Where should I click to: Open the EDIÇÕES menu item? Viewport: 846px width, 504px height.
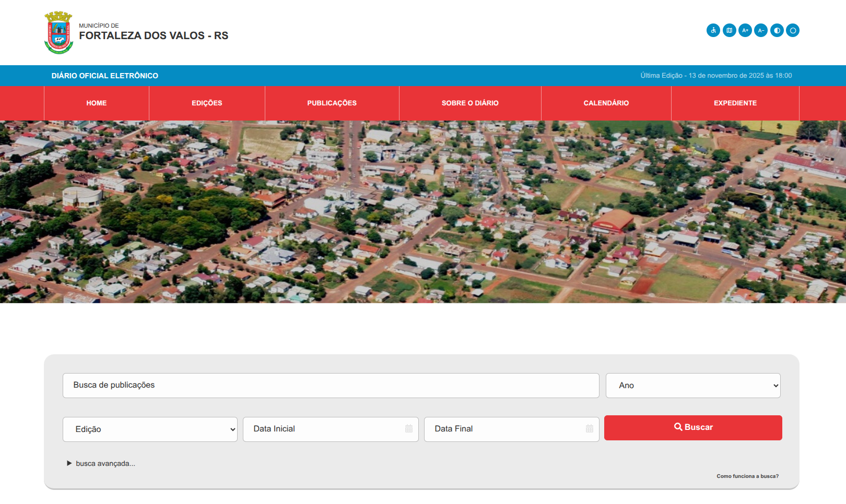click(x=207, y=103)
